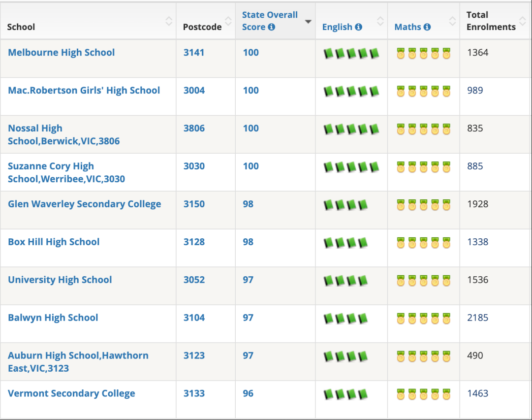Open Balwyn High School link
532x420 pixels.
pos(53,318)
